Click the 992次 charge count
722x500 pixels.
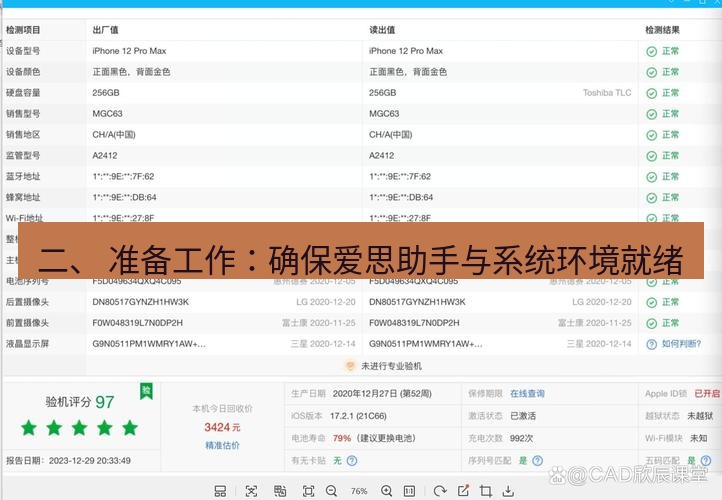(x=521, y=438)
